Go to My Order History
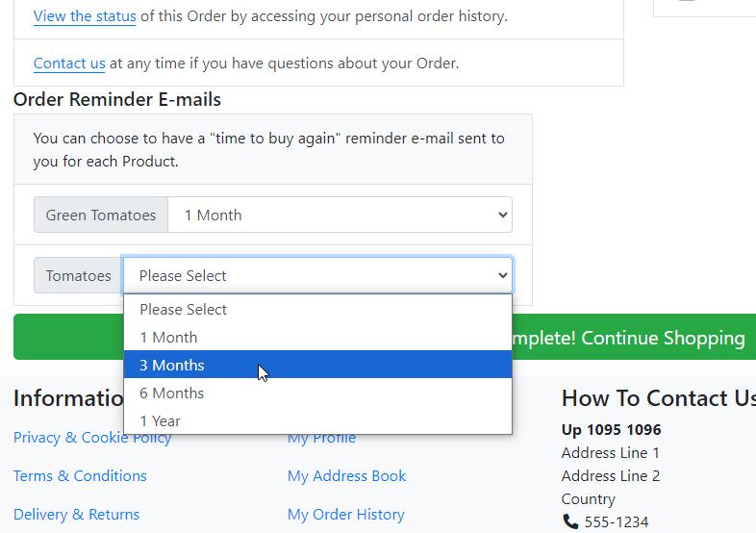The height and width of the screenshot is (533, 756). point(346,514)
